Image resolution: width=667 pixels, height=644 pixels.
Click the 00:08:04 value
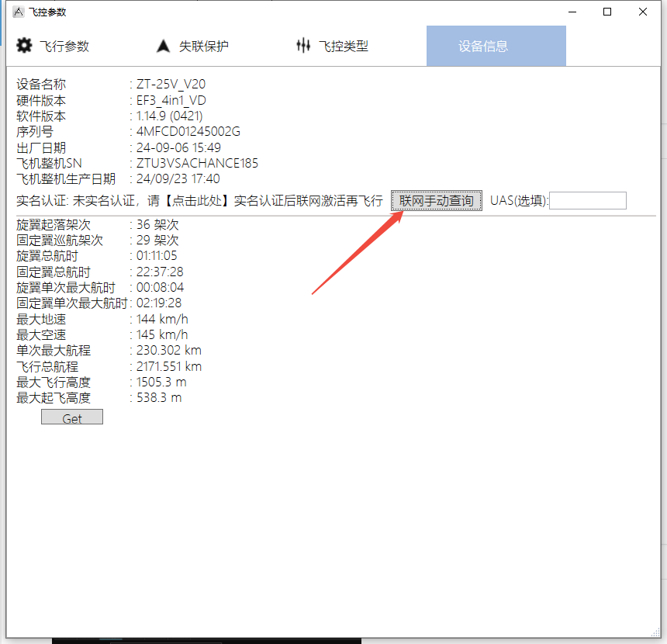point(160,287)
